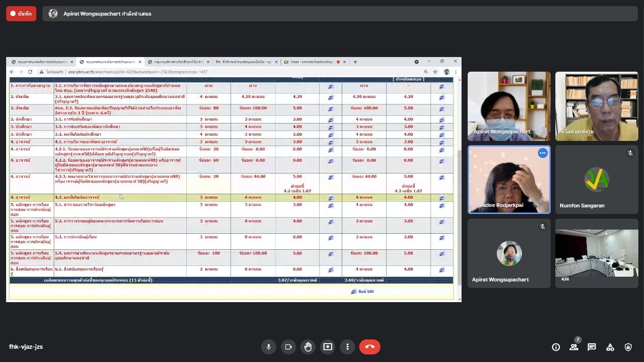Click the present screen icon

[328, 347]
